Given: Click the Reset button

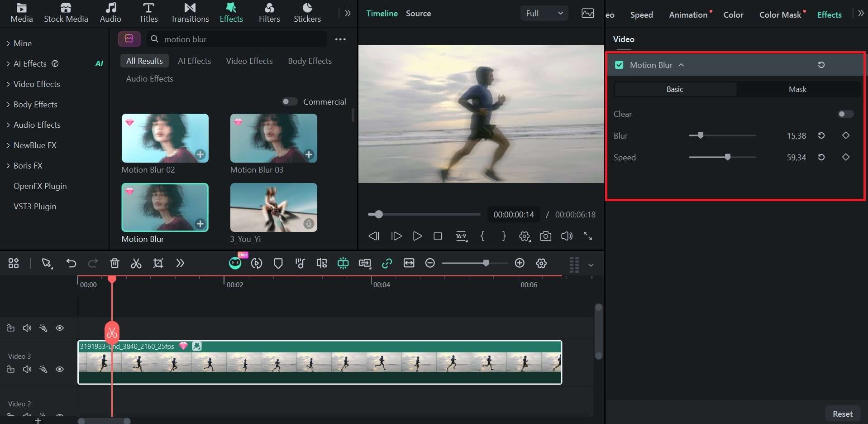Looking at the screenshot, I should (843, 414).
